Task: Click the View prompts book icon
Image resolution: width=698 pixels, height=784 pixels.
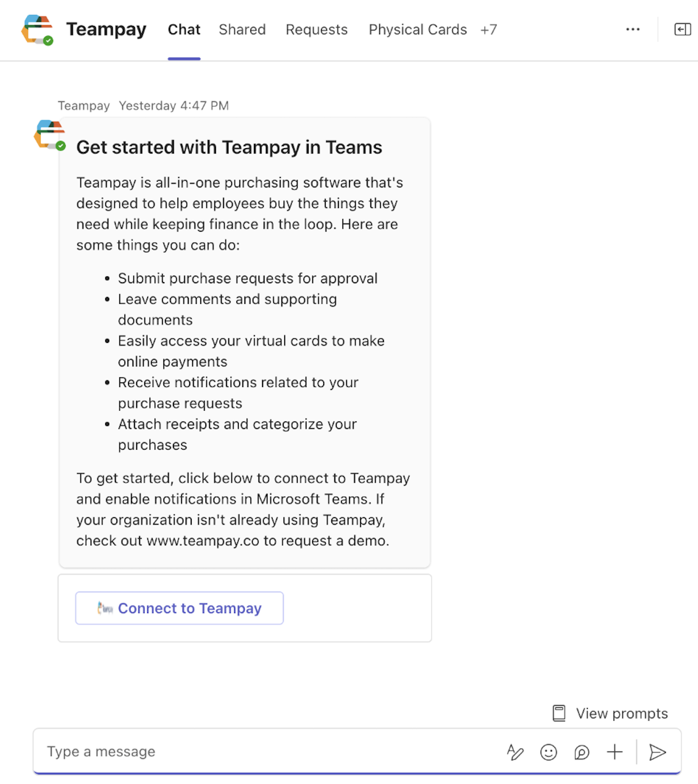Action: click(x=559, y=713)
